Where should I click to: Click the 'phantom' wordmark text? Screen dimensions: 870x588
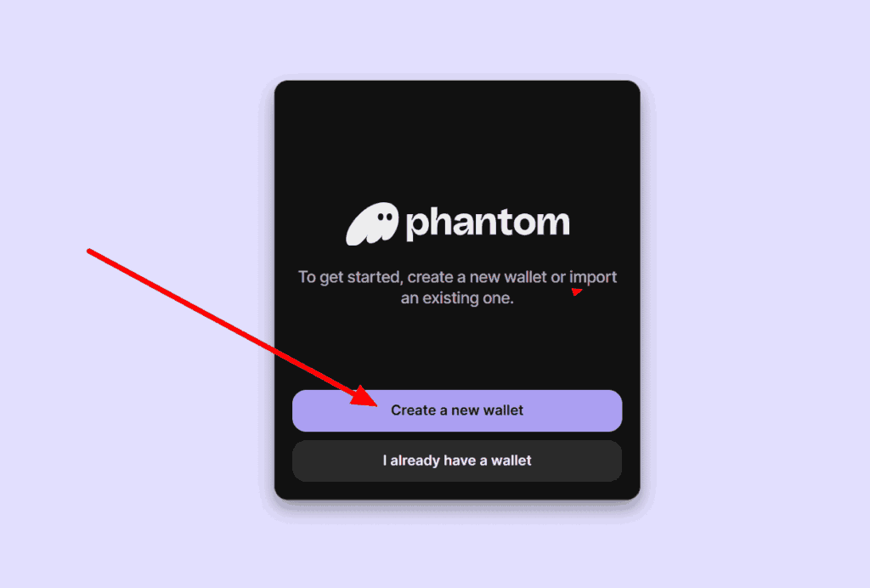tap(488, 223)
